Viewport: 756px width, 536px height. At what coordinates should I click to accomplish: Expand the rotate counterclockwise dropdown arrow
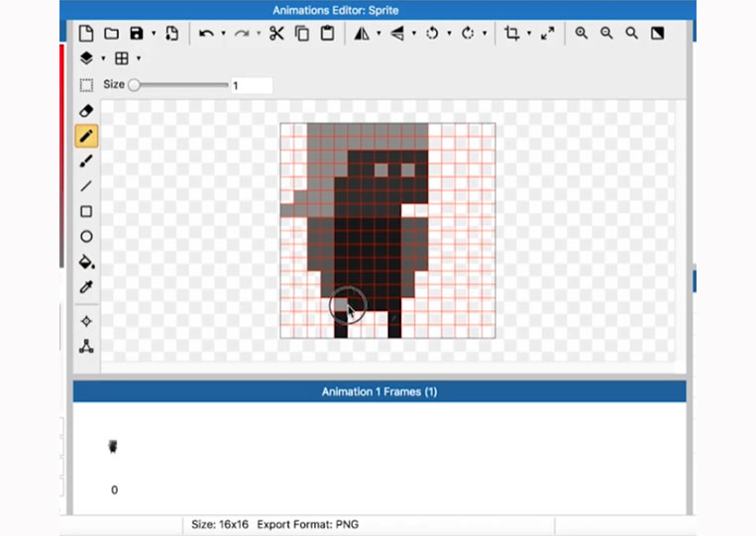pos(450,34)
